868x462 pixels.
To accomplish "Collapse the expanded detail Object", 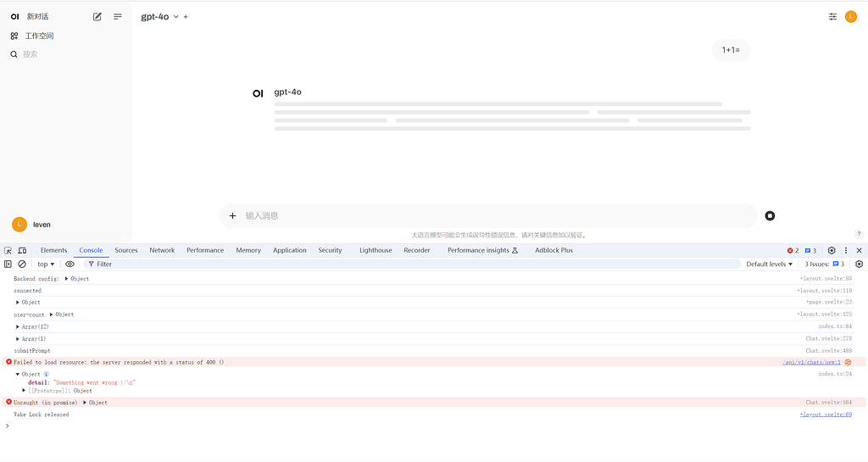I will [x=18, y=374].
